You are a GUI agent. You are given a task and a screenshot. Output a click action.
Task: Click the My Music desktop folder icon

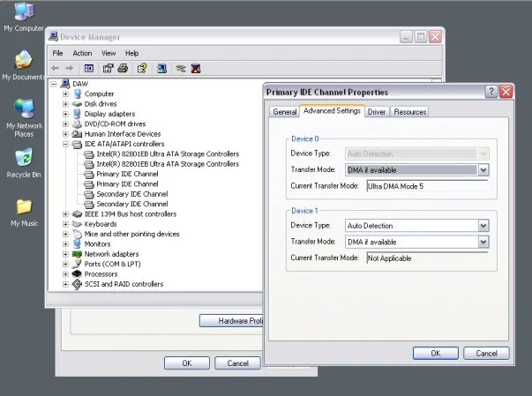click(24, 206)
